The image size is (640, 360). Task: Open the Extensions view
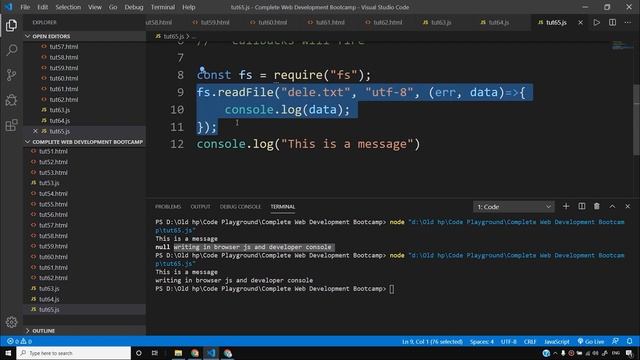[11, 125]
